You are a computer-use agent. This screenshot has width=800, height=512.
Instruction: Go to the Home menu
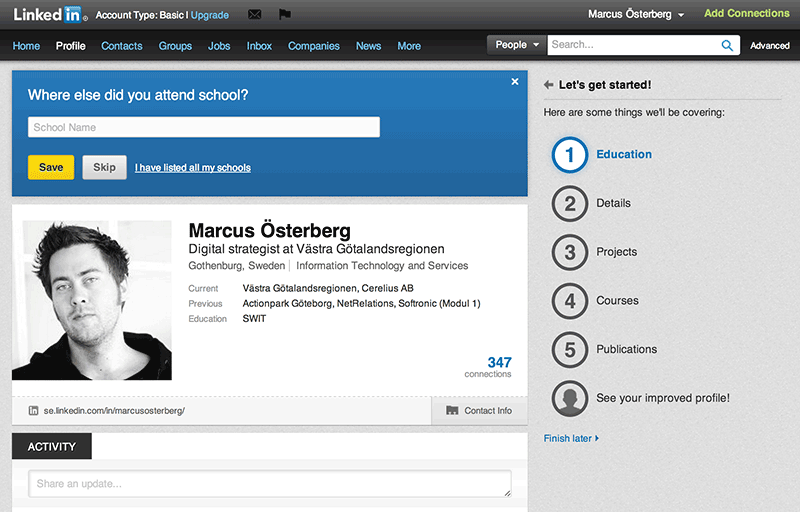pyautogui.click(x=26, y=46)
